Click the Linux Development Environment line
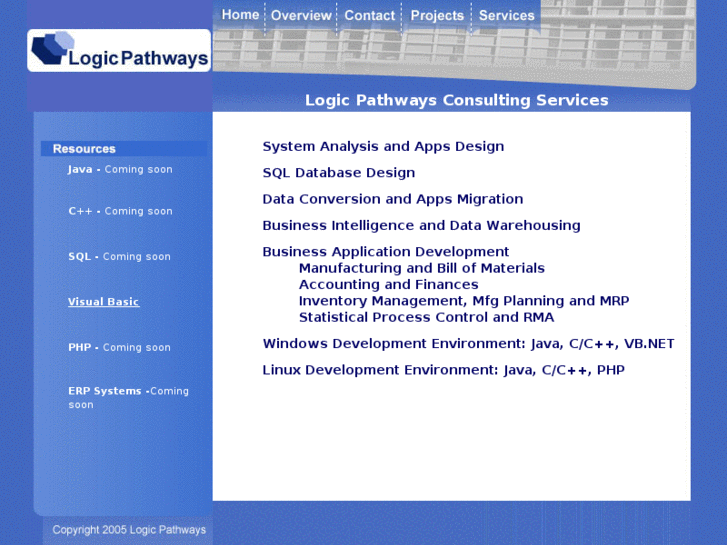This screenshot has width=727, height=545. pos(443,370)
